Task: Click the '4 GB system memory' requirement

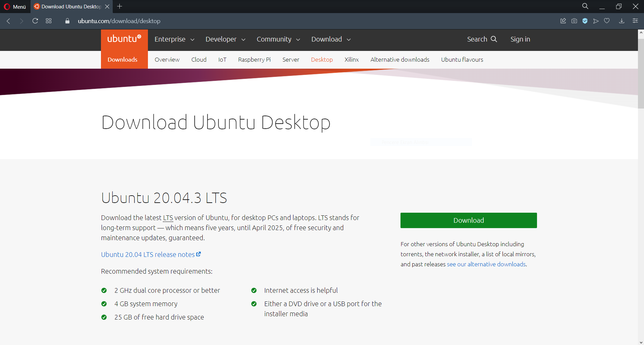Action: (x=146, y=304)
